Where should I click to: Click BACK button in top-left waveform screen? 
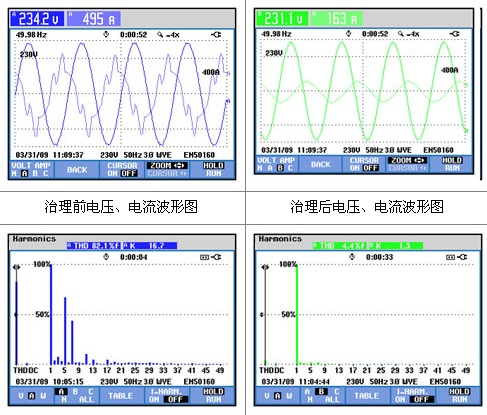point(77,170)
